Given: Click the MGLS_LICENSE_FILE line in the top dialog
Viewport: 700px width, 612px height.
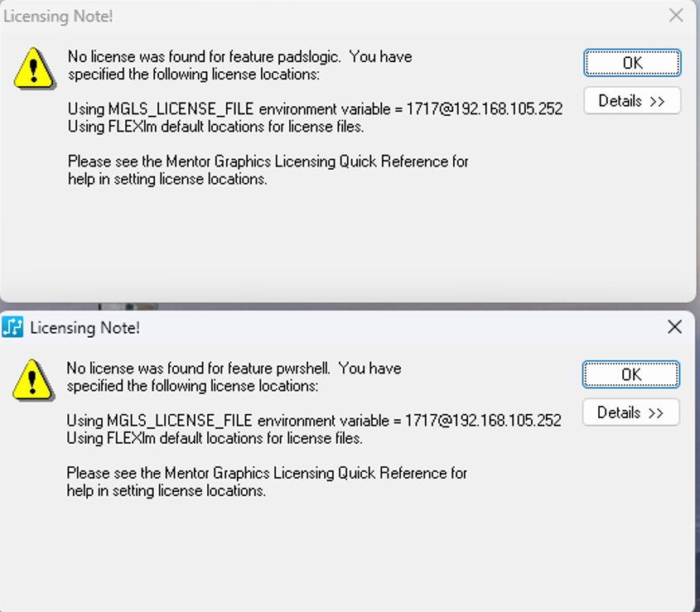Looking at the screenshot, I should pyautogui.click(x=315, y=109).
